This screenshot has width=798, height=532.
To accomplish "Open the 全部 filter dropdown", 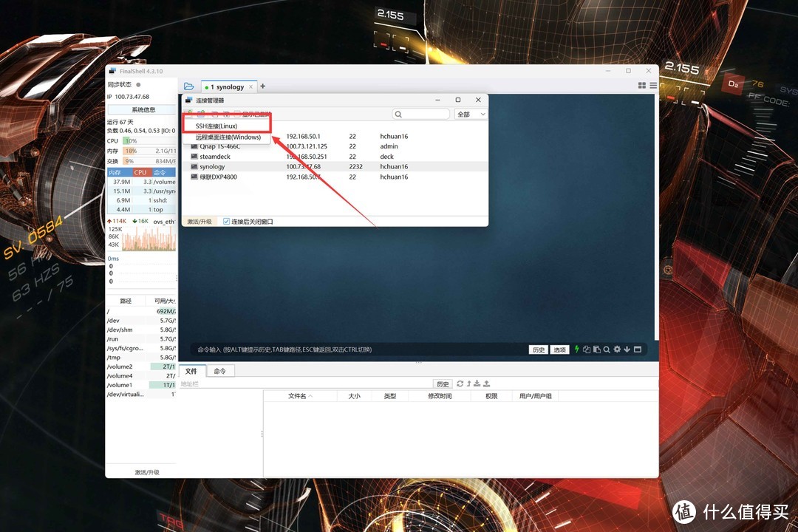I will (471, 114).
